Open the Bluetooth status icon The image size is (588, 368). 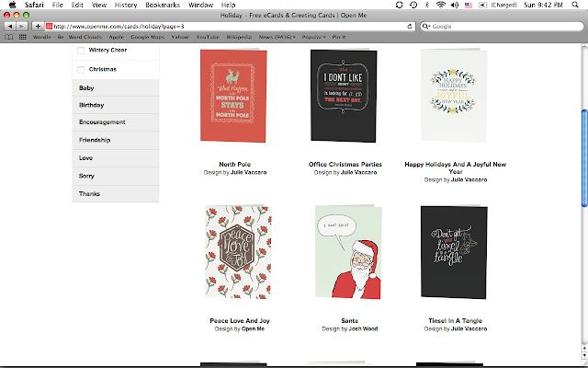pyautogui.click(x=427, y=5)
